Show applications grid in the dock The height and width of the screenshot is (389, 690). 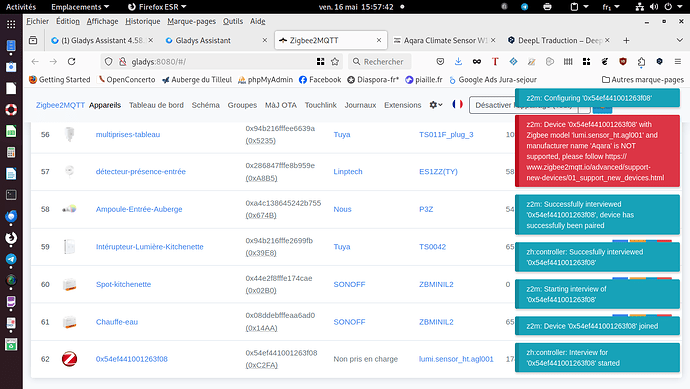coord(11,24)
